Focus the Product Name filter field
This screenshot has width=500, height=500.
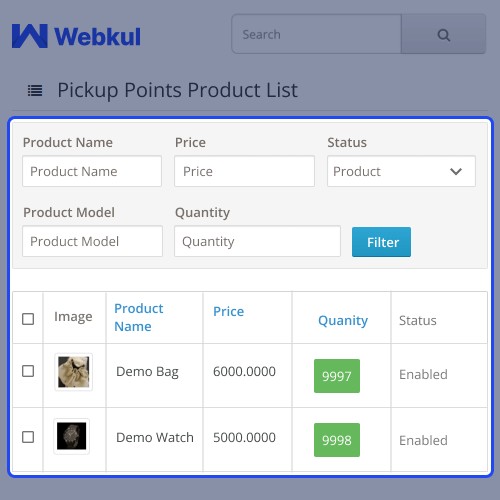click(92, 171)
